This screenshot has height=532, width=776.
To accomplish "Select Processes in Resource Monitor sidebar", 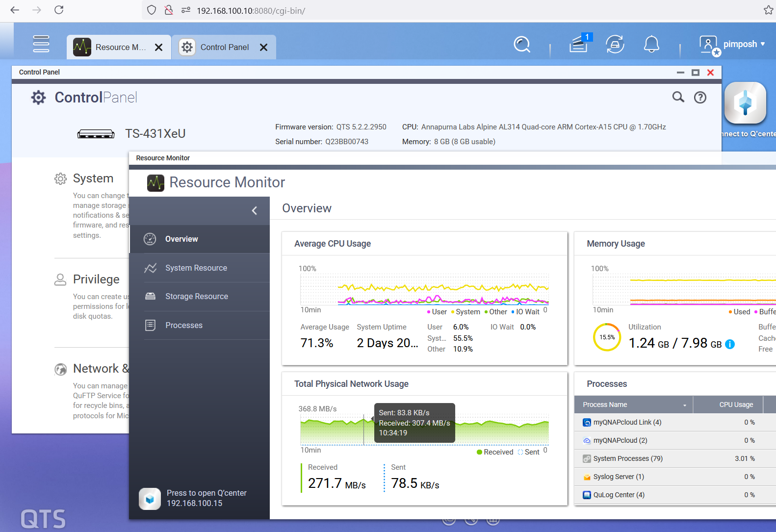I will click(x=200, y=325).
